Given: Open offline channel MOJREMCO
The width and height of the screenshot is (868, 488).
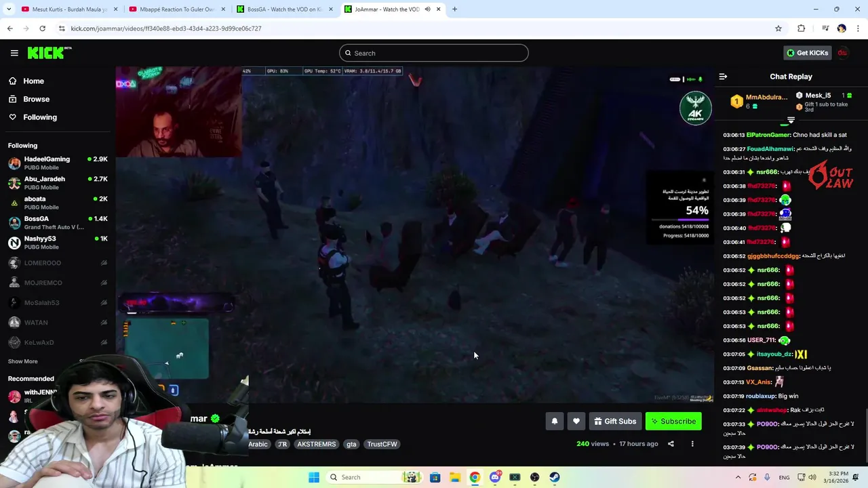Looking at the screenshot, I should point(58,283).
